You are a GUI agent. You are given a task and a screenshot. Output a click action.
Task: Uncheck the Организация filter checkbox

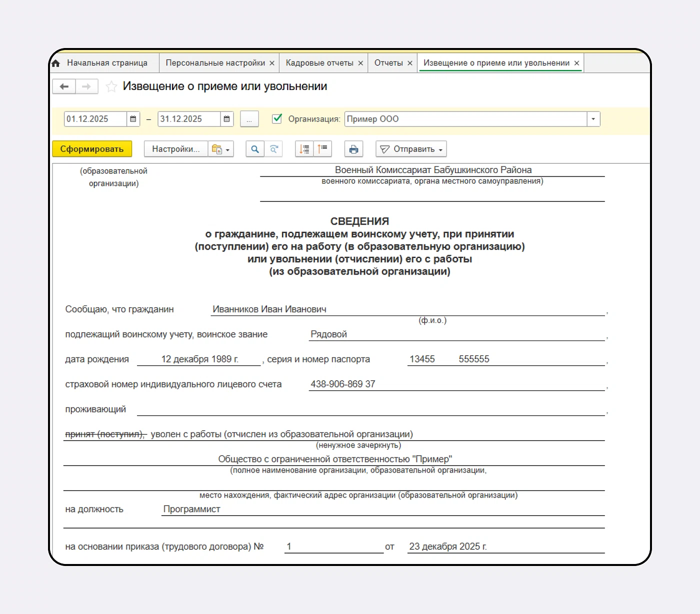coord(277,119)
